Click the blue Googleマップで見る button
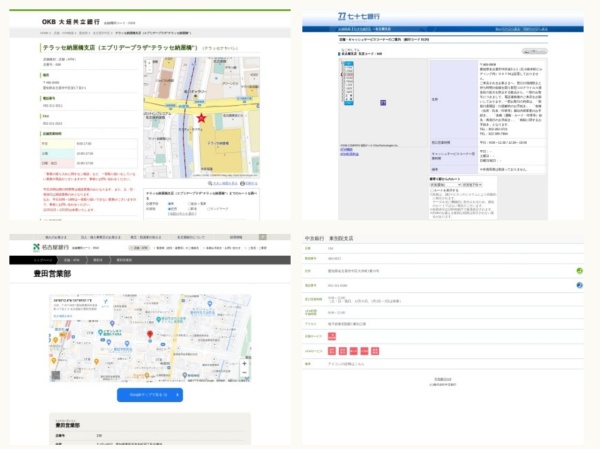 click(x=150, y=395)
